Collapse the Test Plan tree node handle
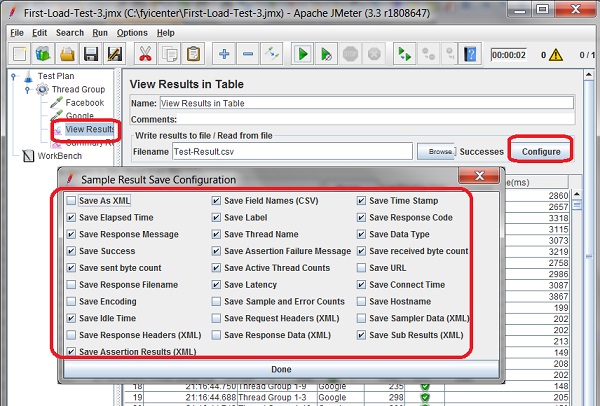600x406 pixels. click(x=13, y=76)
